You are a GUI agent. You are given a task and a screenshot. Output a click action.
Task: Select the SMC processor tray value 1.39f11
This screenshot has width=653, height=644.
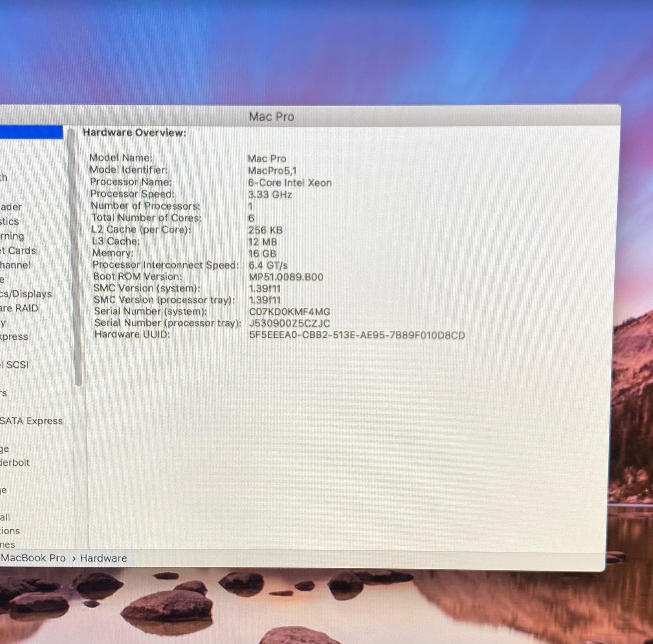(265, 300)
